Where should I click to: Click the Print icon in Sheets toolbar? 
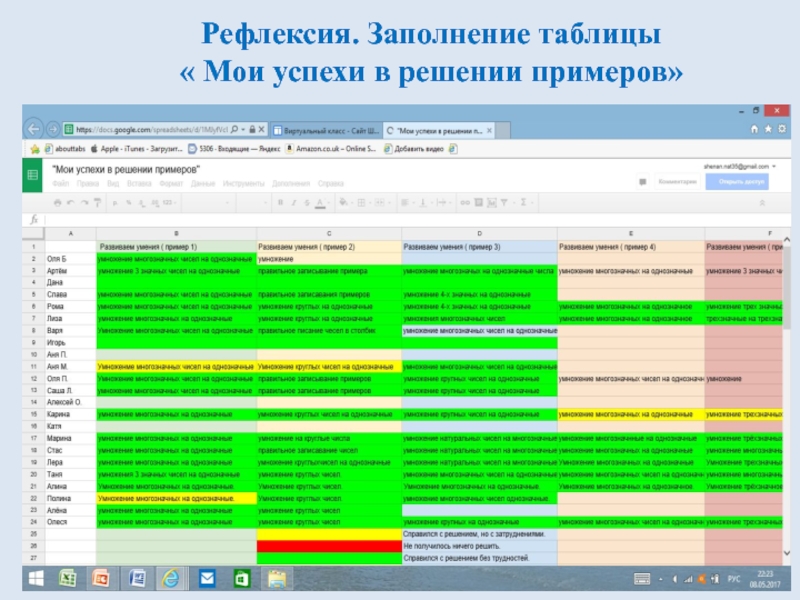58,203
